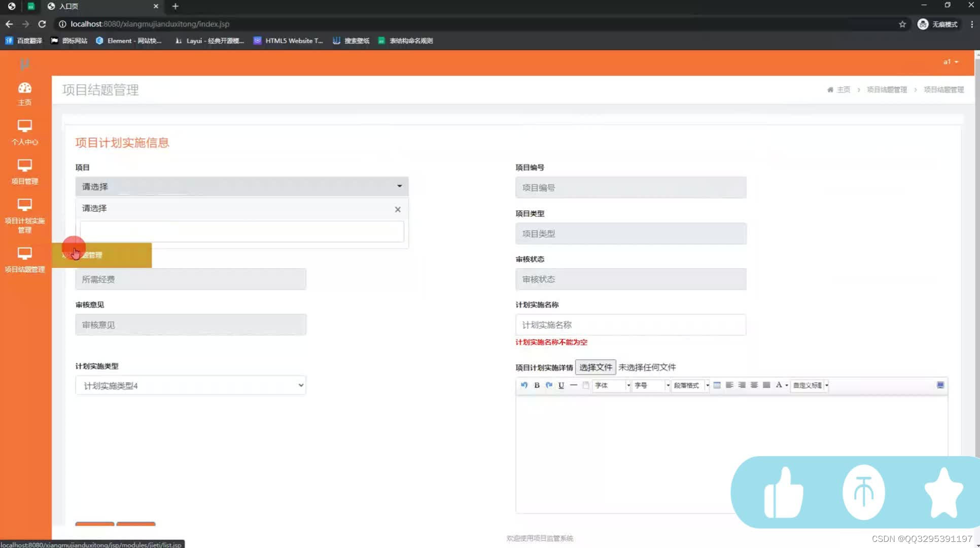Screen dimensions: 980x548
Task: Open the 搜索壁纸 bookmark
Action: 351,41
